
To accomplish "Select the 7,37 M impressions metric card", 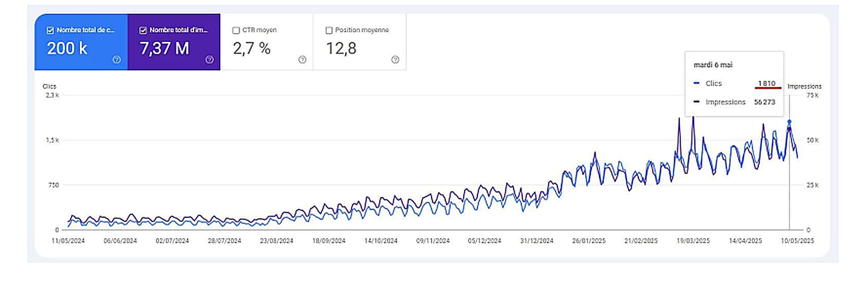I will click(174, 42).
